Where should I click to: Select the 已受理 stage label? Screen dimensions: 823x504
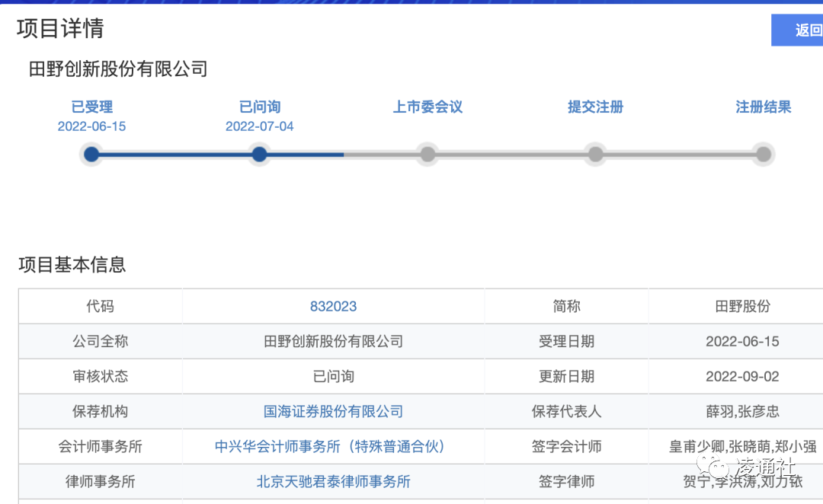point(92,107)
